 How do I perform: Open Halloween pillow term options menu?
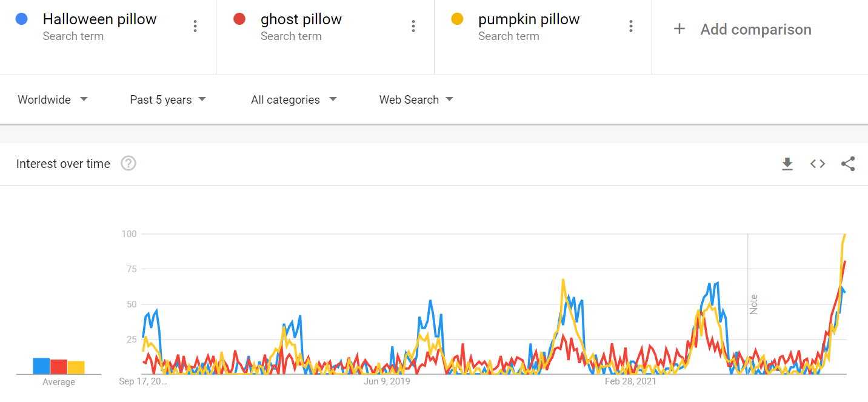195,26
